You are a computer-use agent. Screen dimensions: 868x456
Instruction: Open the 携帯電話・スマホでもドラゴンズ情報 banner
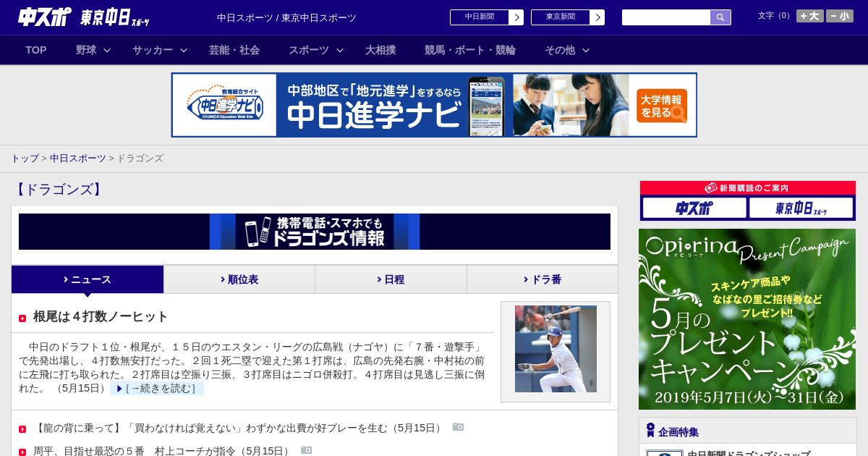pyautogui.click(x=315, y=232)
